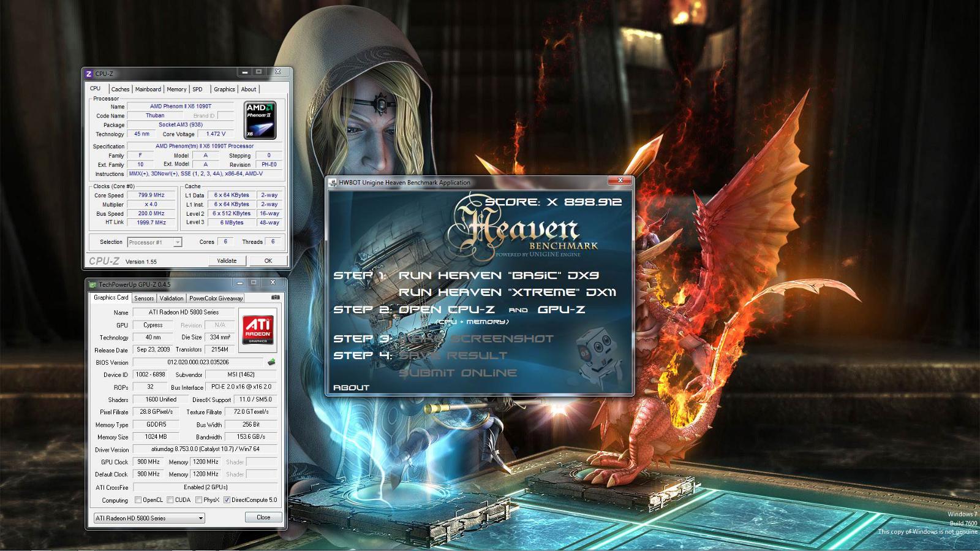
Task: Click the OK button in CPU-Z
Action: pos(268,260)
